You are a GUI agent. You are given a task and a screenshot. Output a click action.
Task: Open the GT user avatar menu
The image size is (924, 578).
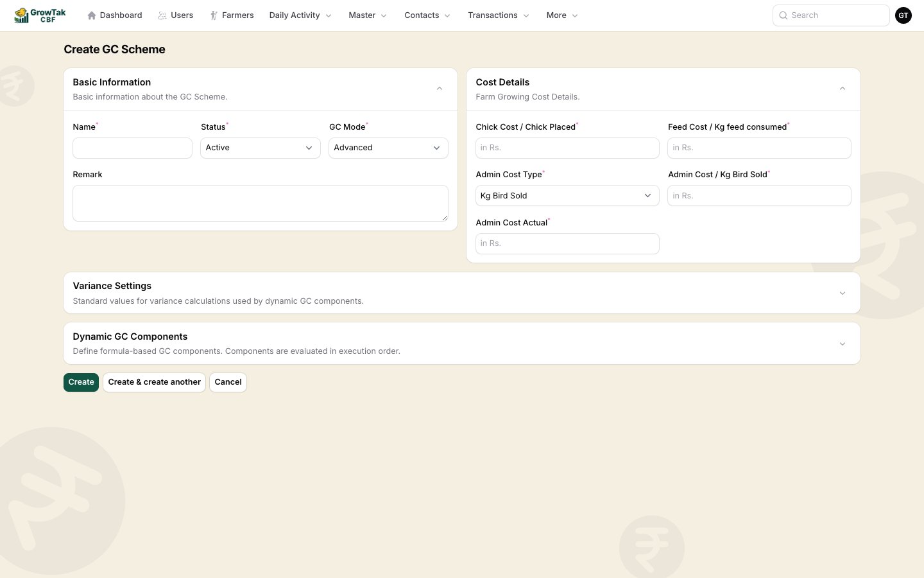coord(903,15)
